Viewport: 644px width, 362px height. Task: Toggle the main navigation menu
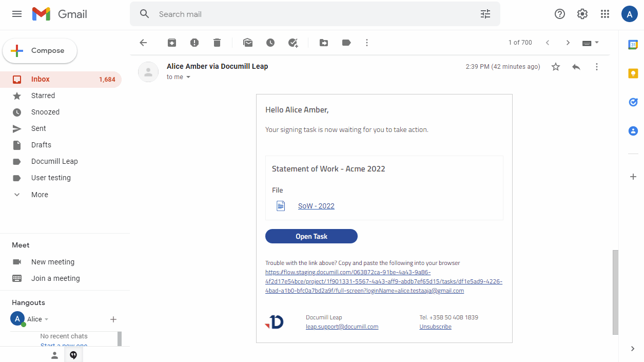(x=17, y=14)
